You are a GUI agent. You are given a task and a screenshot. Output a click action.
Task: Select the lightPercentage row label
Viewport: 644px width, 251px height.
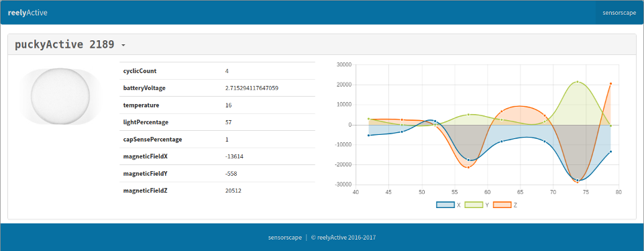(x=146, y=122)
